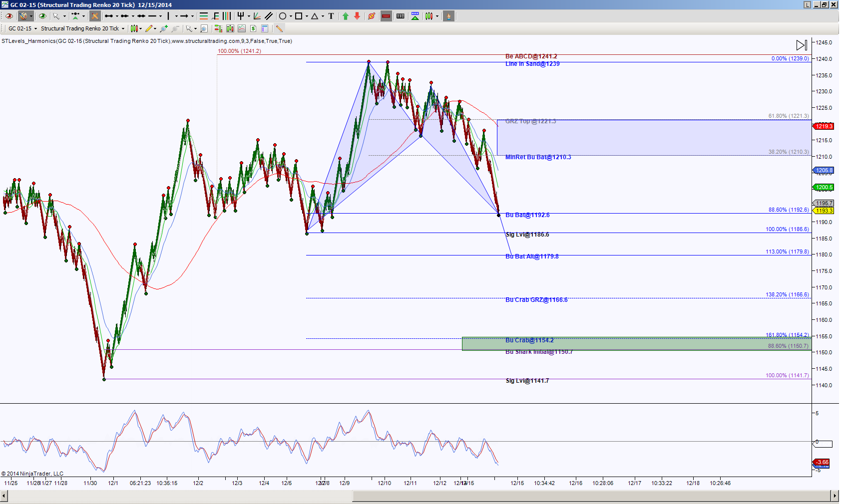Image resolution: width=841 pixels, height=504 pixels.
Task: Click the green triangle pattern icon
Action: pyautogui.click(x=415, y=16)
